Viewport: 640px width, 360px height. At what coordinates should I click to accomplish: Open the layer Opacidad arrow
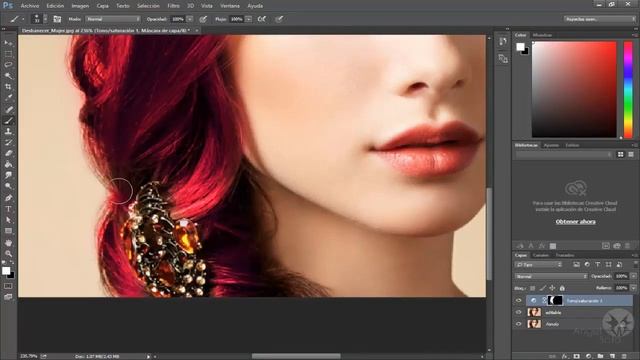click(x=633, y=276)
